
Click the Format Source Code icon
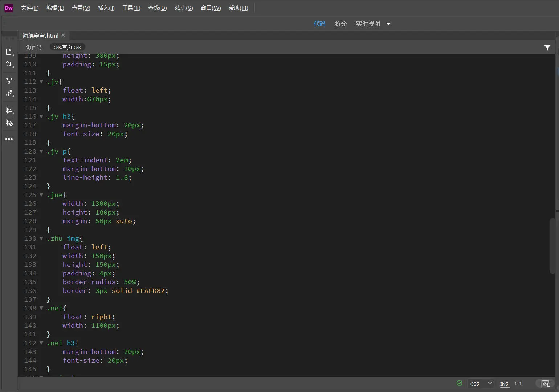coord(9,93)
